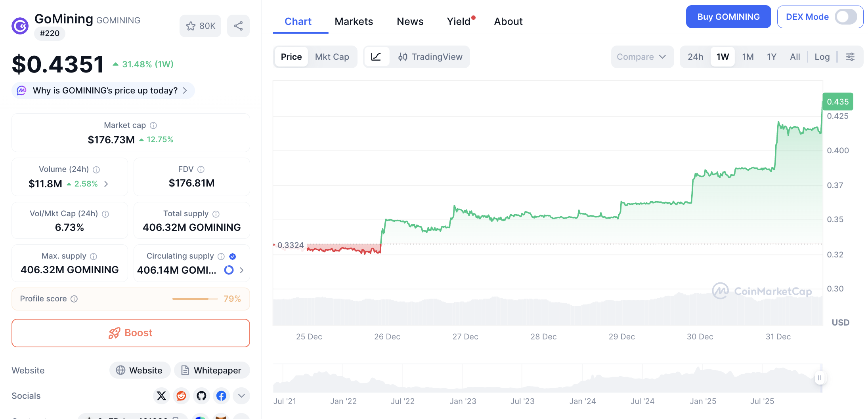Grab the timeline range slider handle
Viewport: 868px width, 419px height.
point(819,378)
